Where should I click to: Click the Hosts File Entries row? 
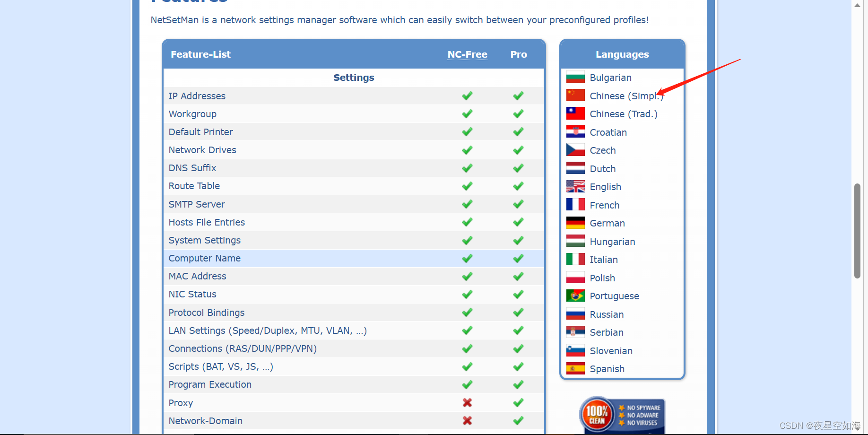tap(354, 222)
